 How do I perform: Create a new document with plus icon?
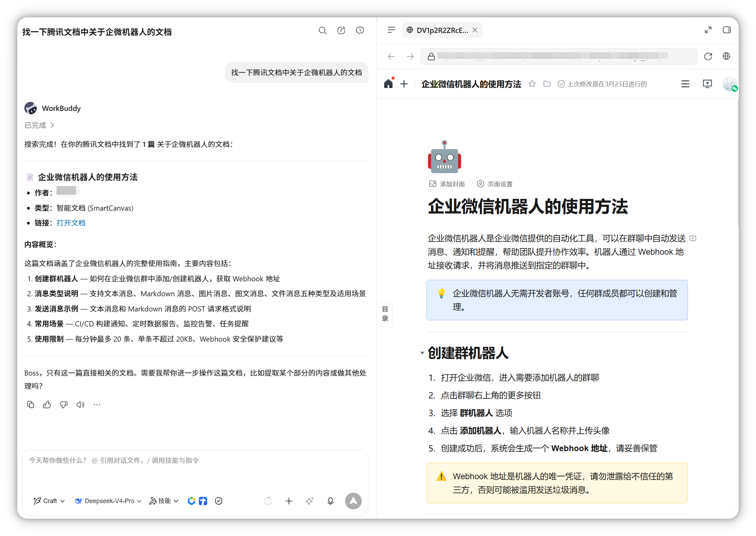pyautogui.click(x=404, y=84)
